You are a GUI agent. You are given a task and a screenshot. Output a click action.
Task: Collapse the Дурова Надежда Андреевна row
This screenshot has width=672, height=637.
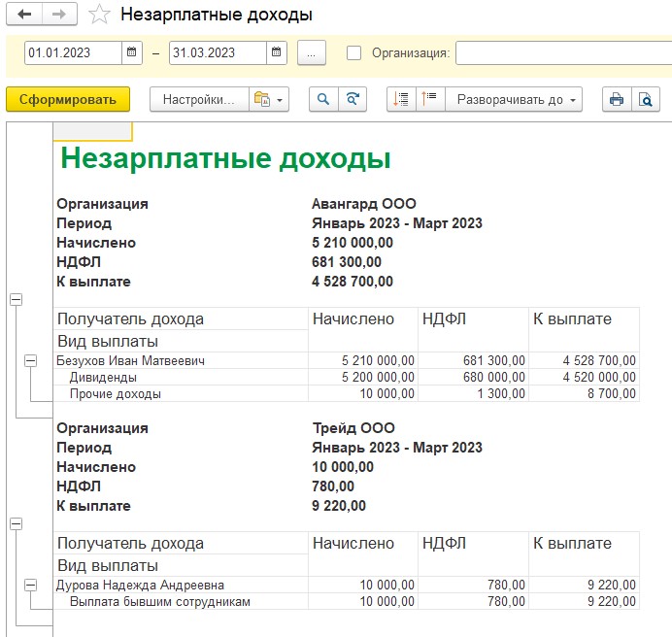30,586
